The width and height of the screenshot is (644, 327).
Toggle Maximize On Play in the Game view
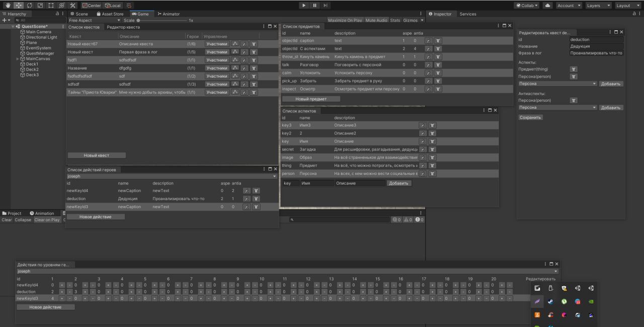tap(345, 20)
